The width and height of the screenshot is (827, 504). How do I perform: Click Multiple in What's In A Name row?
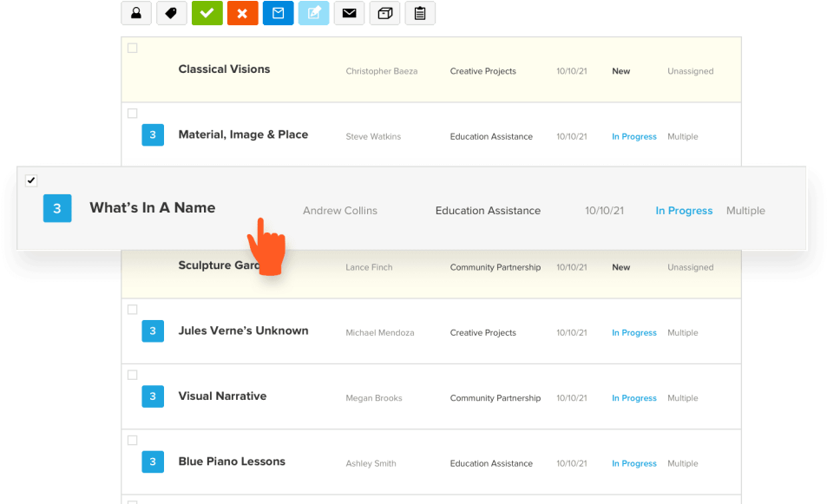click(x=745, y=210)
